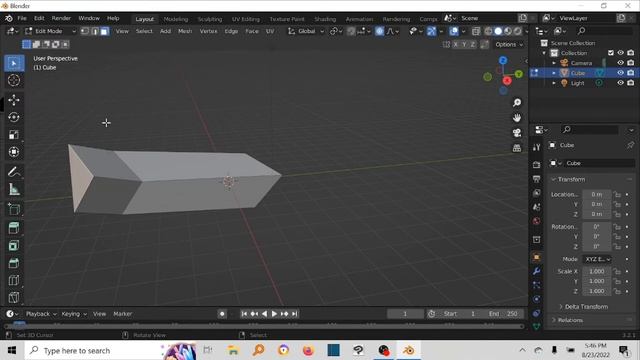640x360 pixels.
Task: Toggle camera view icon
Action: click(x=517, y=133)
